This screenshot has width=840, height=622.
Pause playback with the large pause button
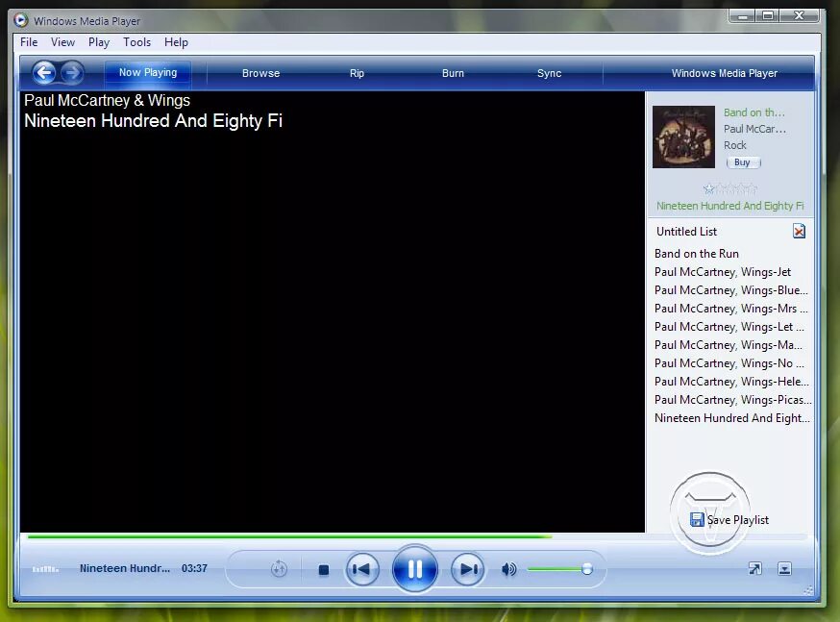point(414,569)
